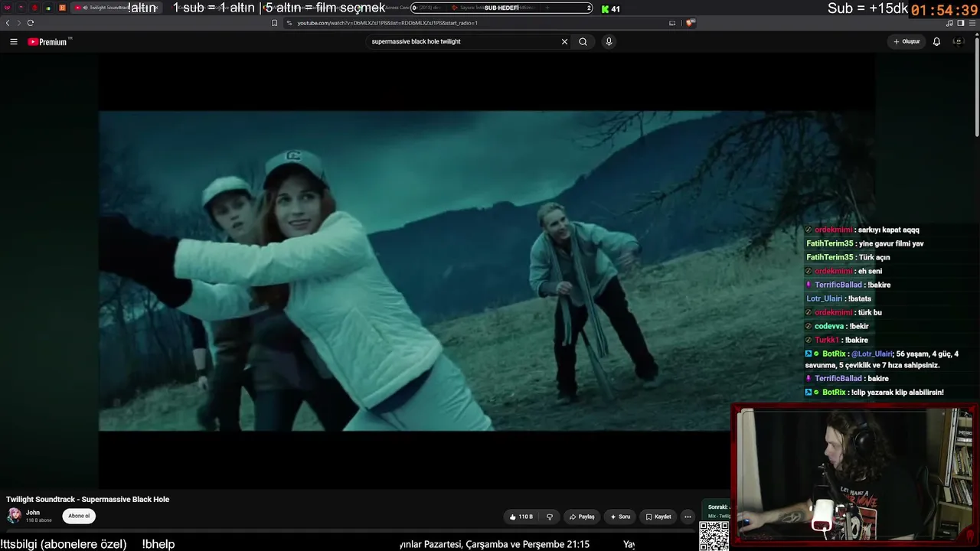
Task: Share the video via Paylaş
Action: click(582, 517)
